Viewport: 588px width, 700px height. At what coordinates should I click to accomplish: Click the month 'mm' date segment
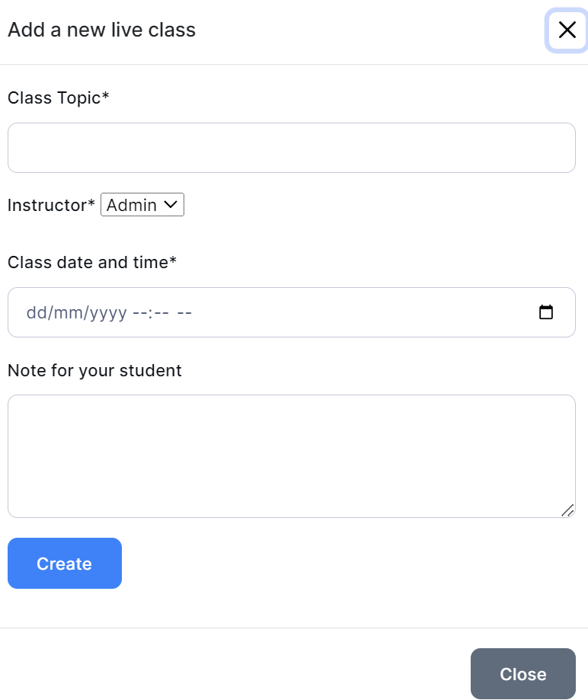69,312
